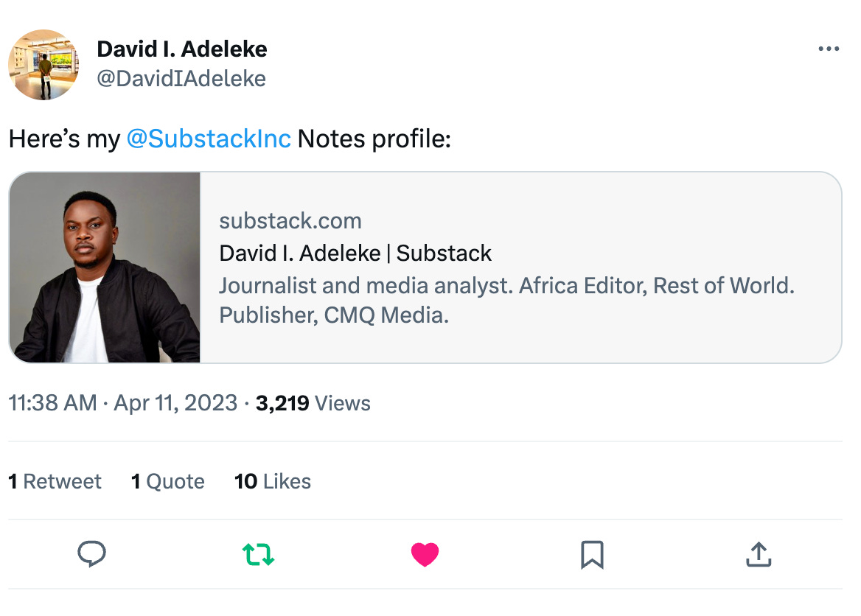Screen dimensions: 861x616
Task: Unlike the tweet by toggling the heart
Action: pos(425,554)
